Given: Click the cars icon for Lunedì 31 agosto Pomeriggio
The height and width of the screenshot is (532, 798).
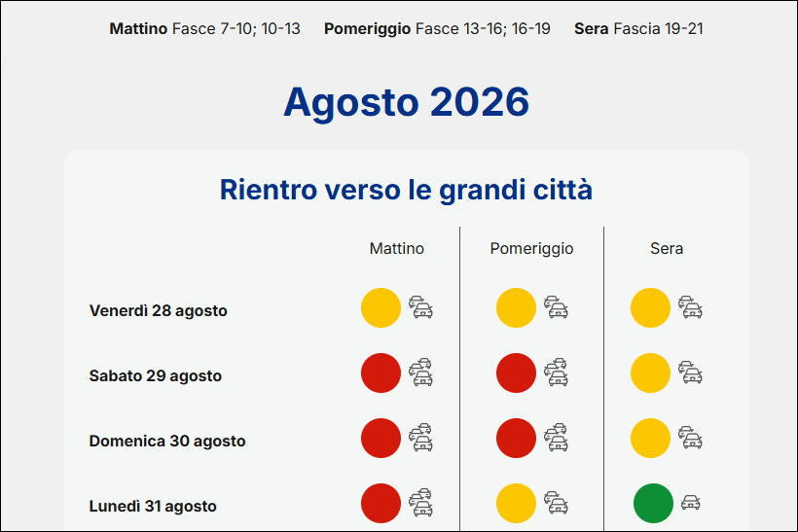Looking at the screenshot, I should (557, 503).
